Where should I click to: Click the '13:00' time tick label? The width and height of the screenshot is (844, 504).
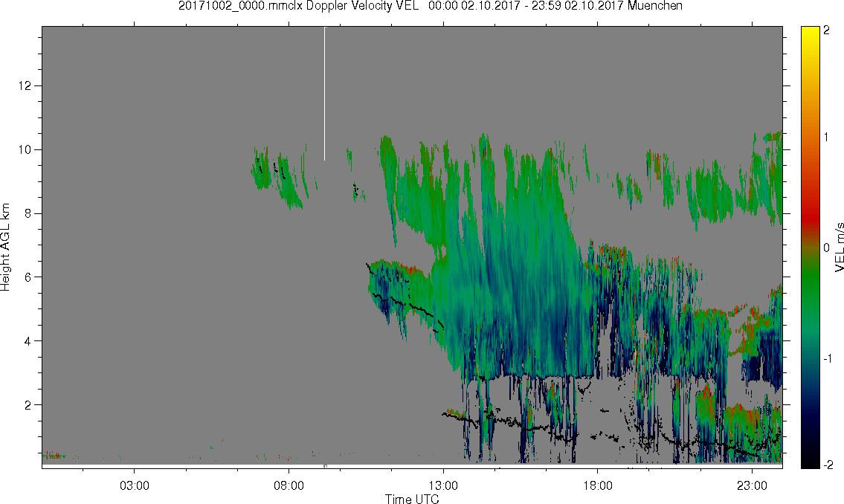443,485
